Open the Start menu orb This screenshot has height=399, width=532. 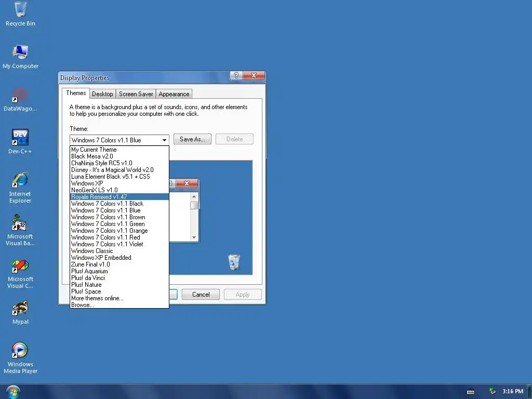(13, 392)
